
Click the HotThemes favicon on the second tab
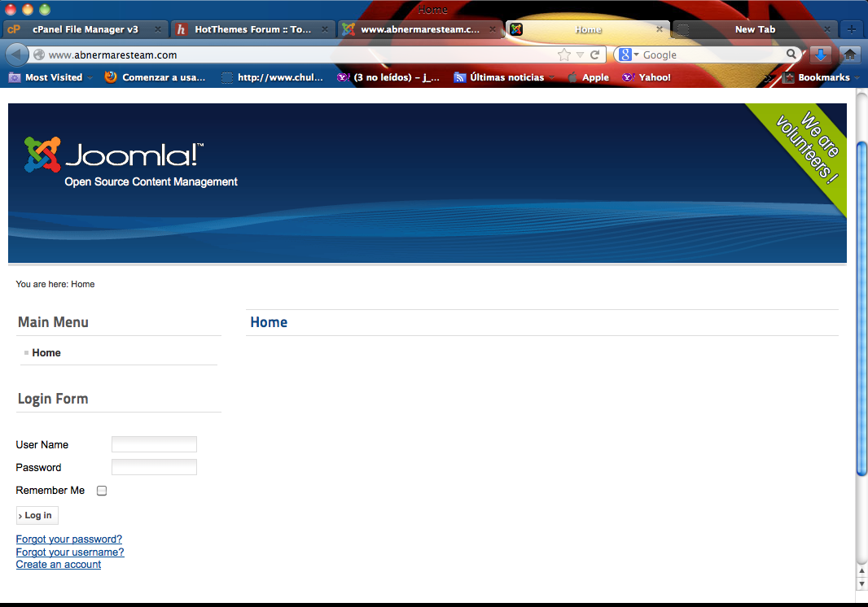tap(181, 29)
